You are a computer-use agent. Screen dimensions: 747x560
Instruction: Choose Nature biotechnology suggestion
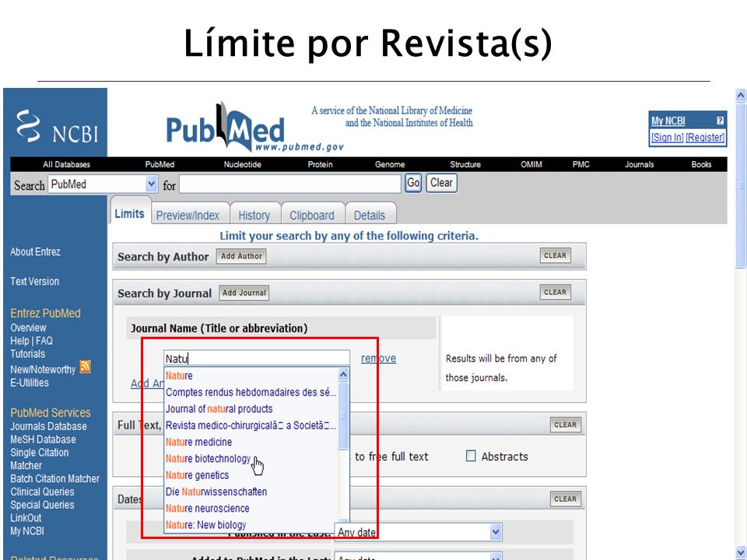coord(209,459)
